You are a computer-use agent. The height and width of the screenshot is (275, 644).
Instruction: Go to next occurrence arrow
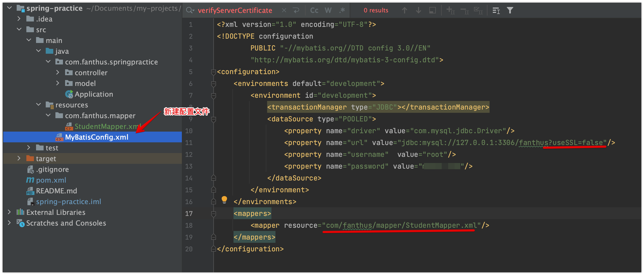coord(418,10)
